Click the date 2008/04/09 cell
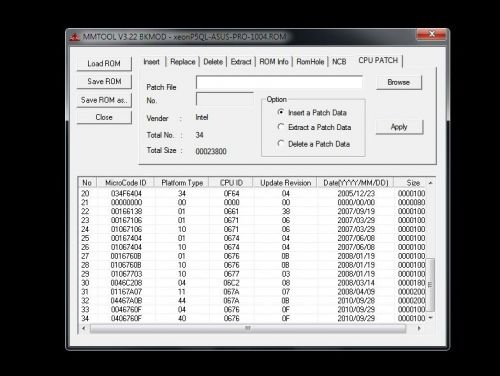The width and height of the screenshot is (500, 376). click(x=356, y=292)
